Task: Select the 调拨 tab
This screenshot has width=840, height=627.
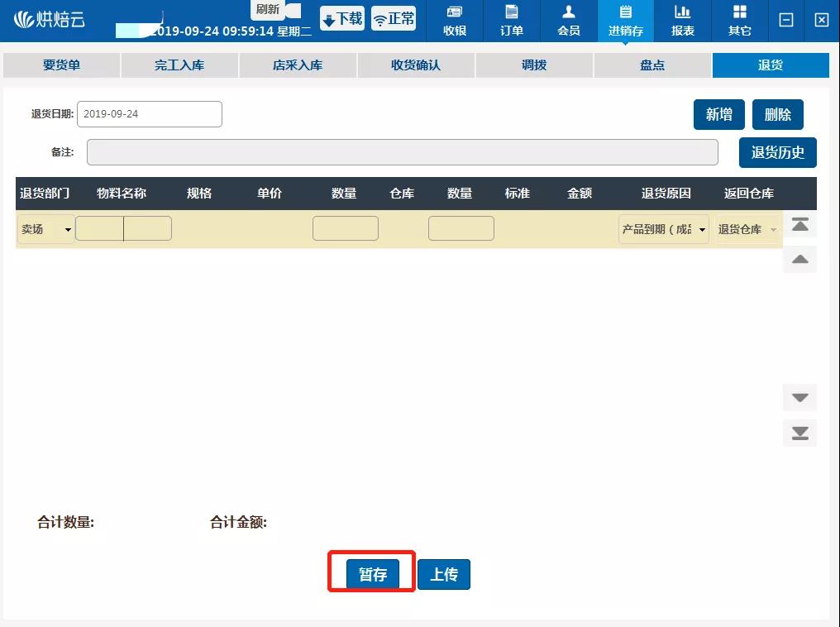Action: [x=534, y=65]
